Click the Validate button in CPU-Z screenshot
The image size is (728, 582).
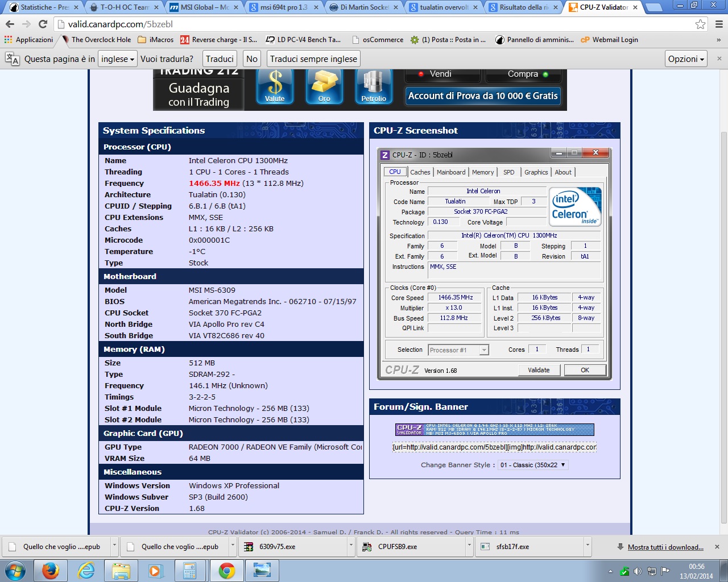click(539, 370)
